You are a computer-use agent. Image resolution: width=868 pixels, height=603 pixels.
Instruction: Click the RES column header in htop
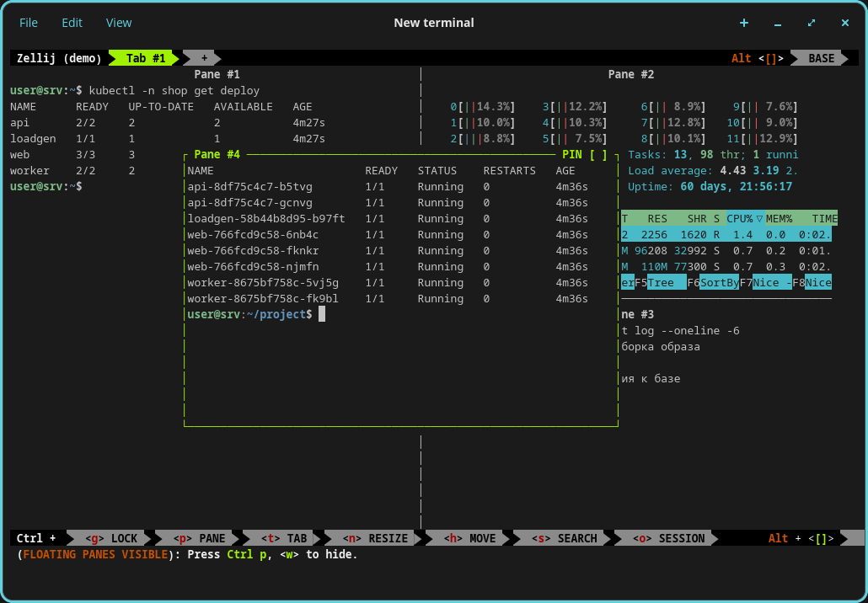click(x=657, y=218)
